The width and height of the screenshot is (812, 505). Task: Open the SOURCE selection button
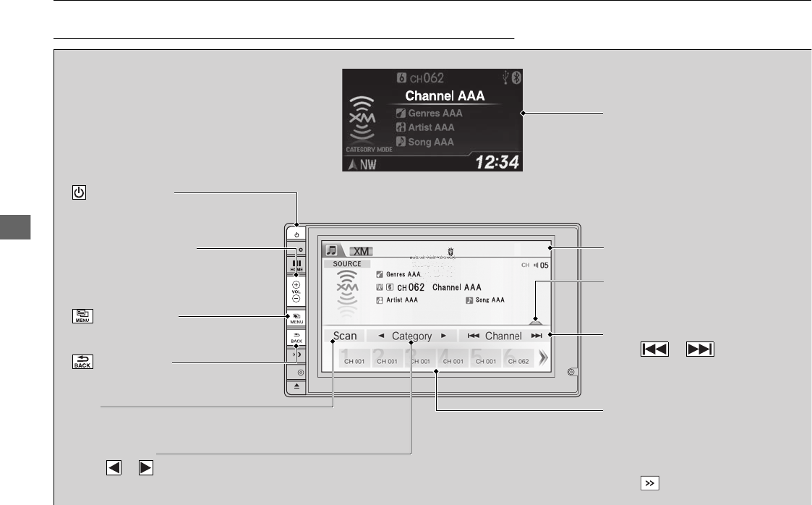[347, 263]
